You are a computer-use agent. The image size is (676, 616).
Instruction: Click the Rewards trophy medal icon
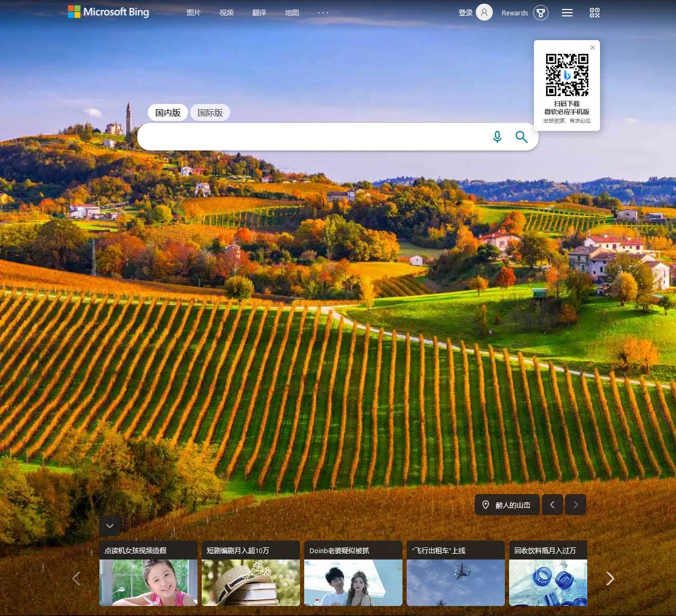[x=541, y=13]
